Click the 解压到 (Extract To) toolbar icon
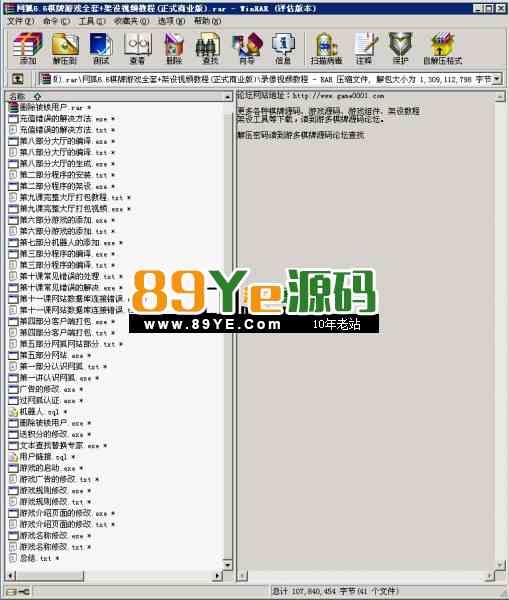The height and width of the screenshot is (600, 509). [65, 48]
